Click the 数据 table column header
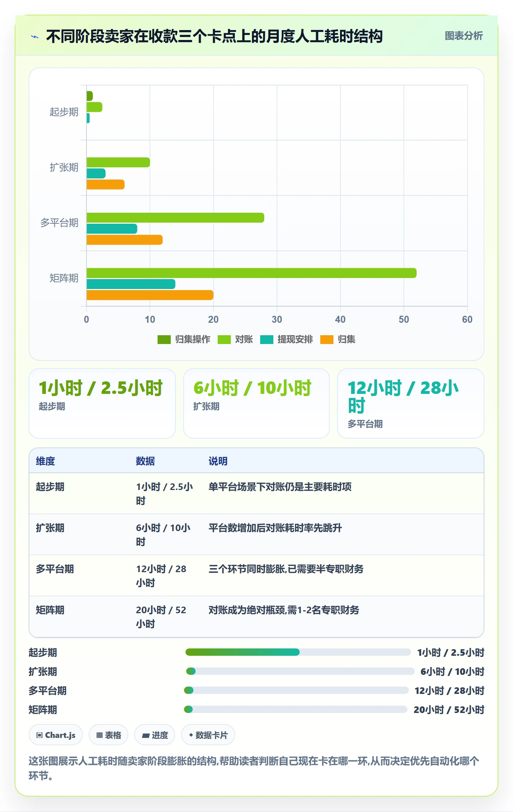The image size is (513, 812). 145,461
